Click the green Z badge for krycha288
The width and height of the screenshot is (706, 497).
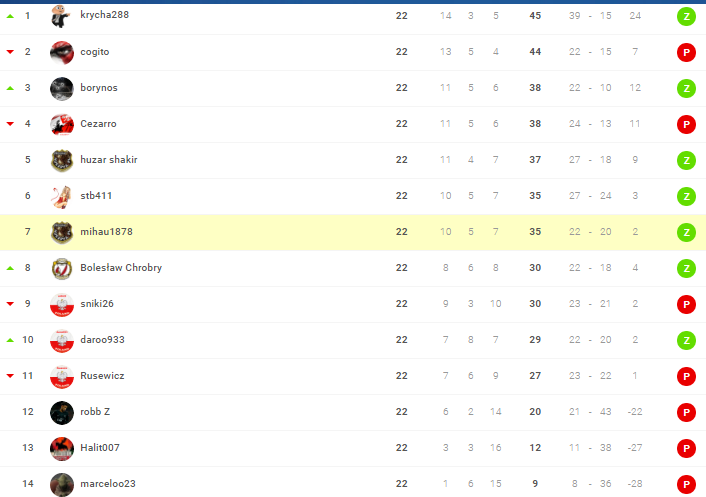686,16
